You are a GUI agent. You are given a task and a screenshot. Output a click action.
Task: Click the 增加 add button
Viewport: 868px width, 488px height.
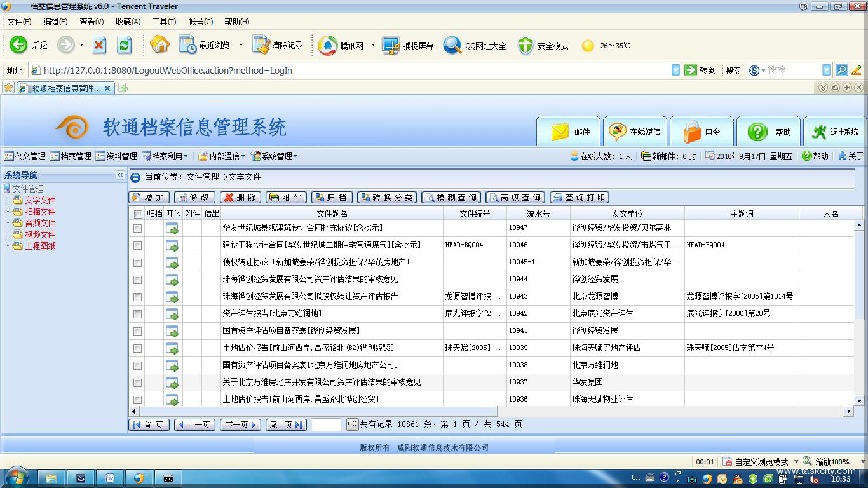click(149, 198)
